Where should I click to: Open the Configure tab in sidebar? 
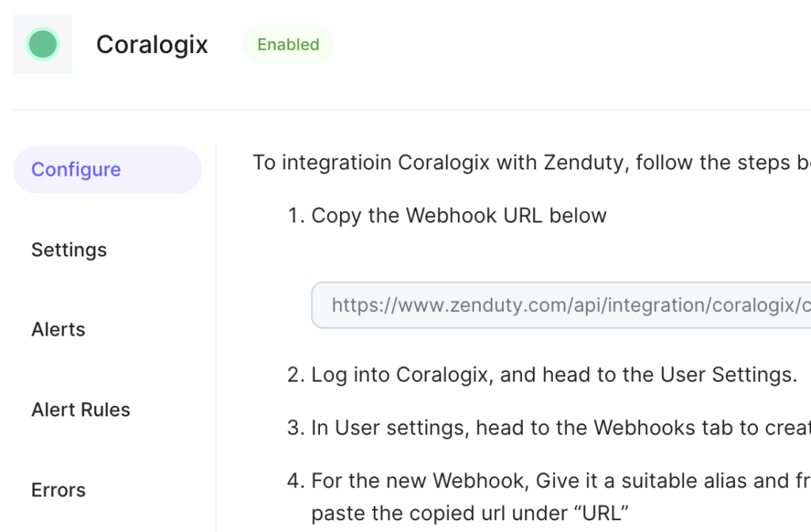pyautogui.click(x=107, y=169)
